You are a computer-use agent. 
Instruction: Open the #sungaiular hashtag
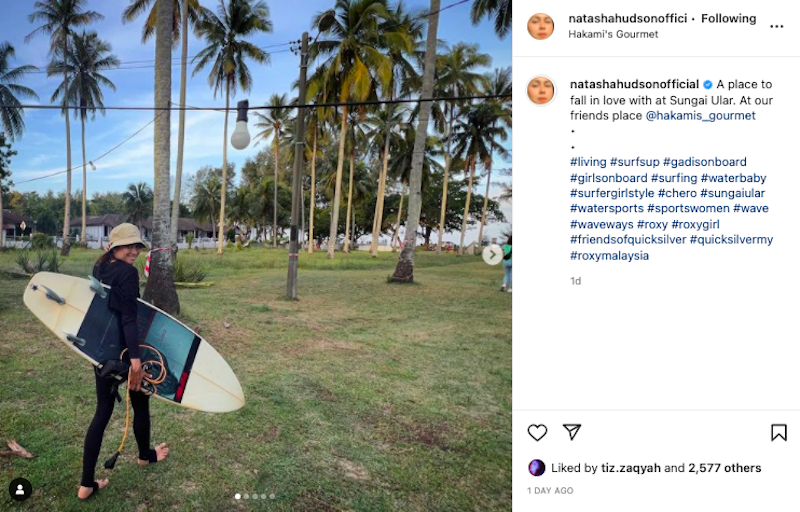tap(732, 193)
